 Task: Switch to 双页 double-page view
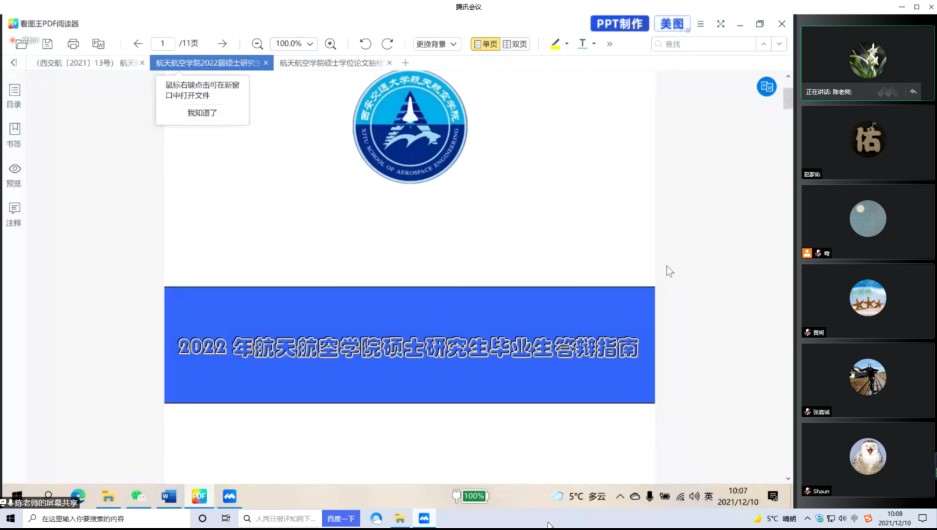(516, 44)
